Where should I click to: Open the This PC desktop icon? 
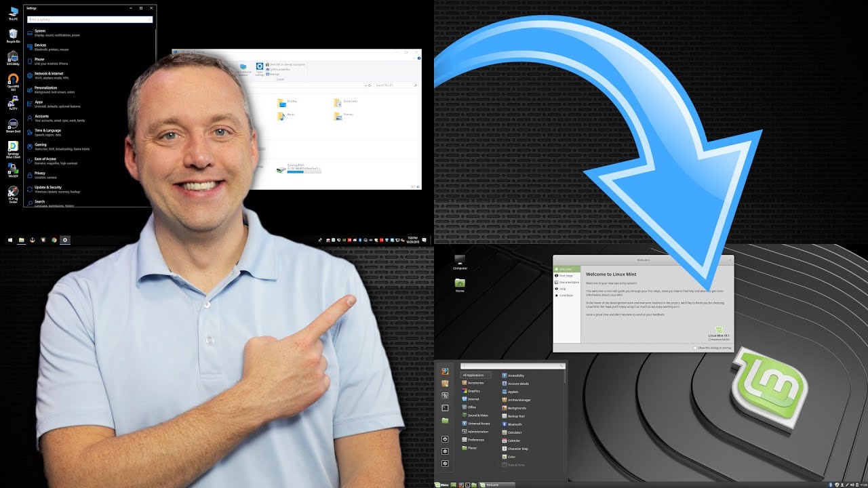[x=13, y=14]
